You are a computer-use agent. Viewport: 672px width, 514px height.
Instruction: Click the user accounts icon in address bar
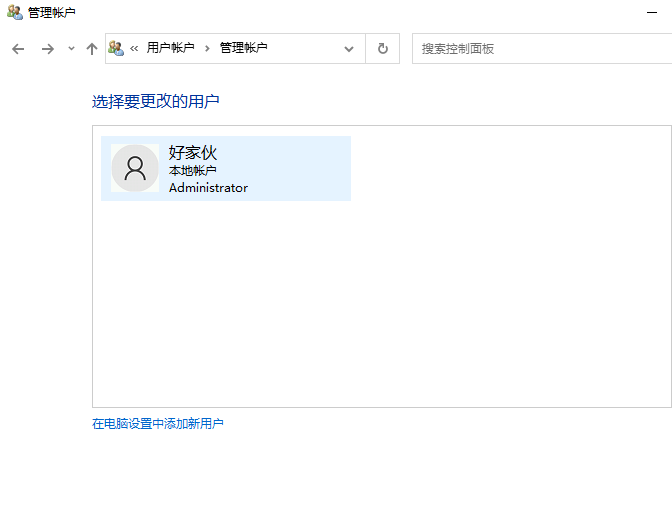(116, 48)
